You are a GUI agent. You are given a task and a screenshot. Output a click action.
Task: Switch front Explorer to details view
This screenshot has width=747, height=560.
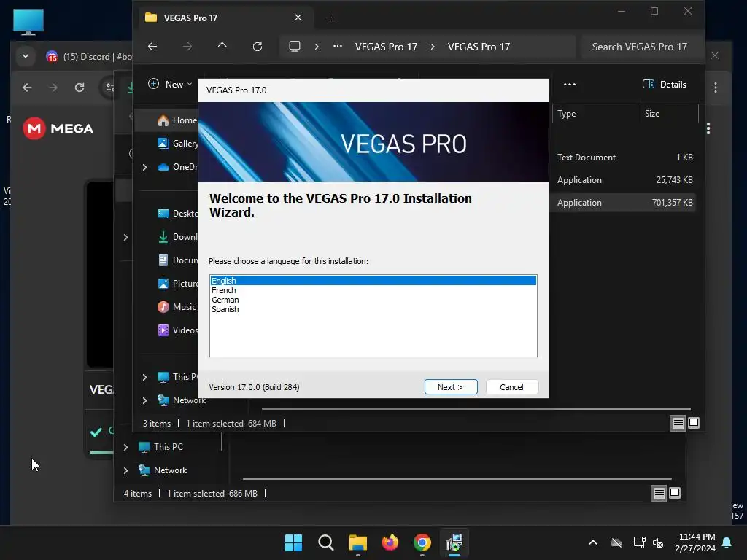(x=678, y=423)
